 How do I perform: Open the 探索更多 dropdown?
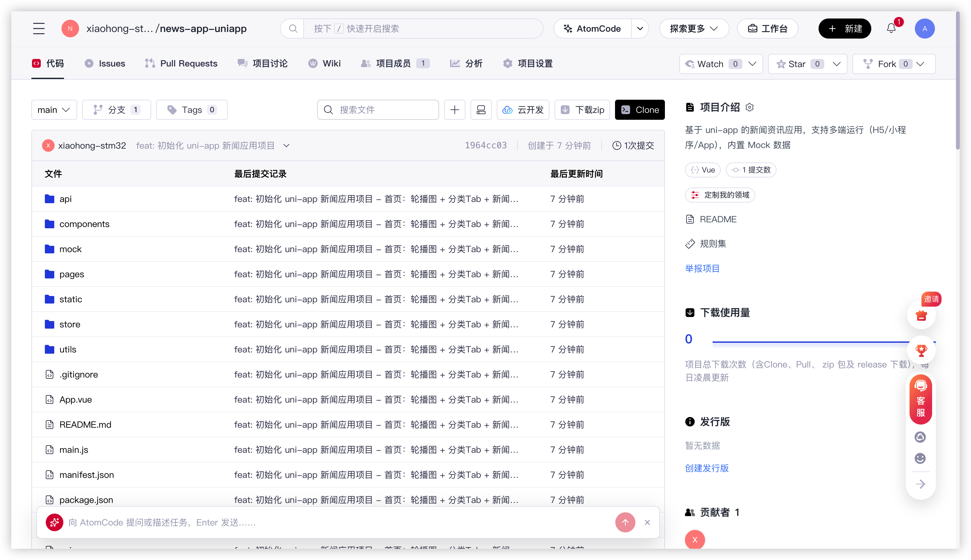[x=694, y=29]
